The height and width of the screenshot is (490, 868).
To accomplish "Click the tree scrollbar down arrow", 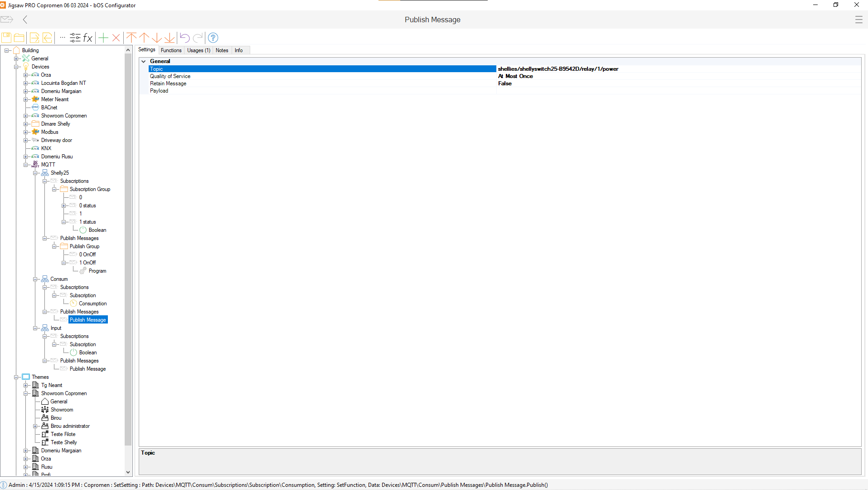I will (128, 472).
